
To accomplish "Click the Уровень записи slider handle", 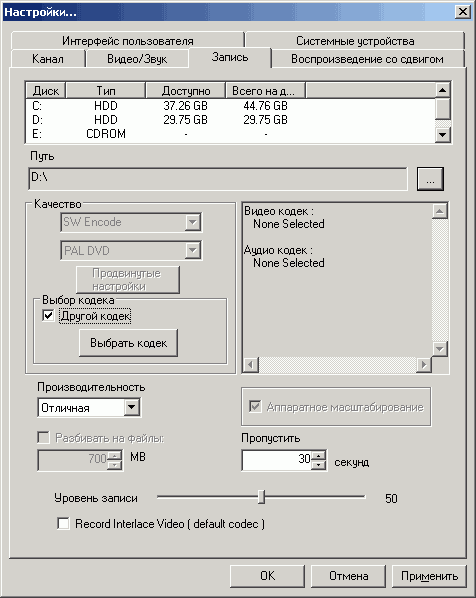I will [261, 497].
